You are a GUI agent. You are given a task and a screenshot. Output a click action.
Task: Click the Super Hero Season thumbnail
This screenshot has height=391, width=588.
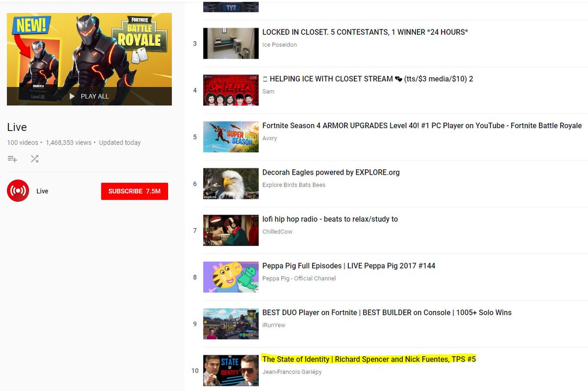[x=231, y=137]
